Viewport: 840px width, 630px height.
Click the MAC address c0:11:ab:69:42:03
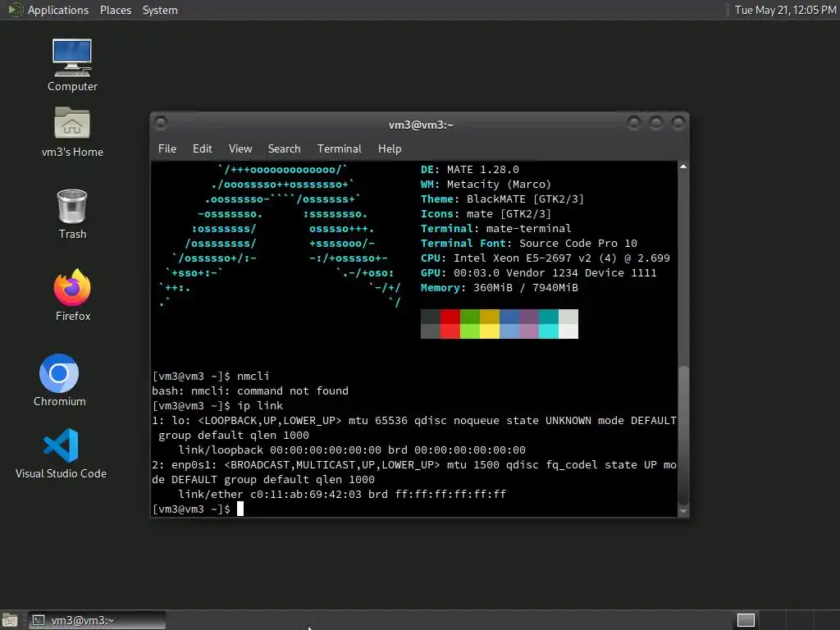click(306, 494)
